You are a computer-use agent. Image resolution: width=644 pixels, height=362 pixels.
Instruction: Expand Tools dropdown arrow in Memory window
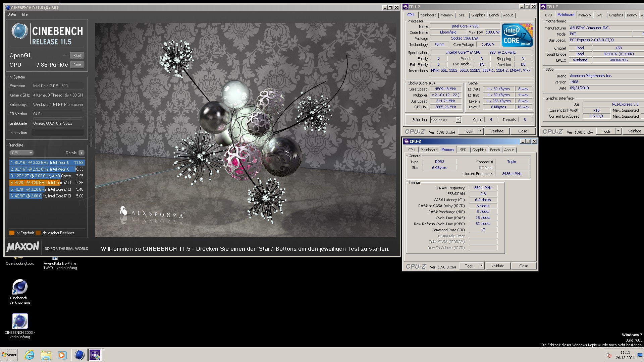[x=481, y=266]
